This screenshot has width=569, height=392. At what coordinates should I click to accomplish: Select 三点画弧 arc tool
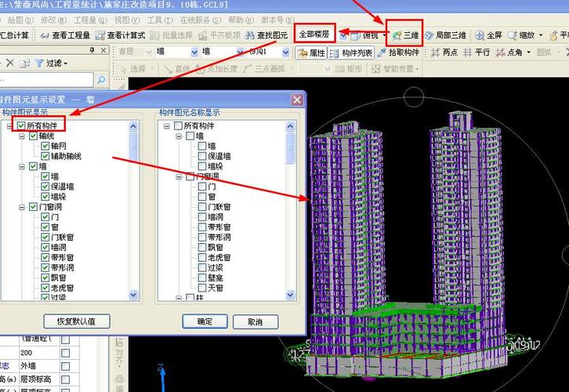pyautogui.click(x=264, y=69)
